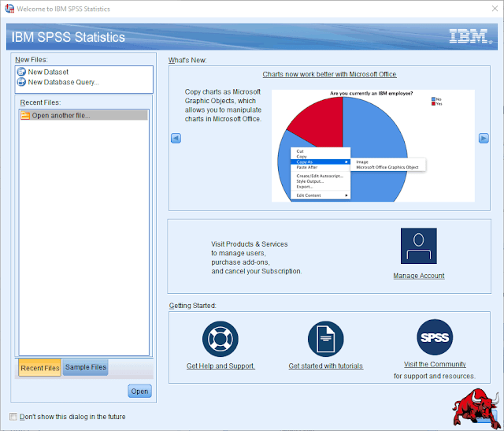Open the Manage Account link

click(x=418, y=276)
